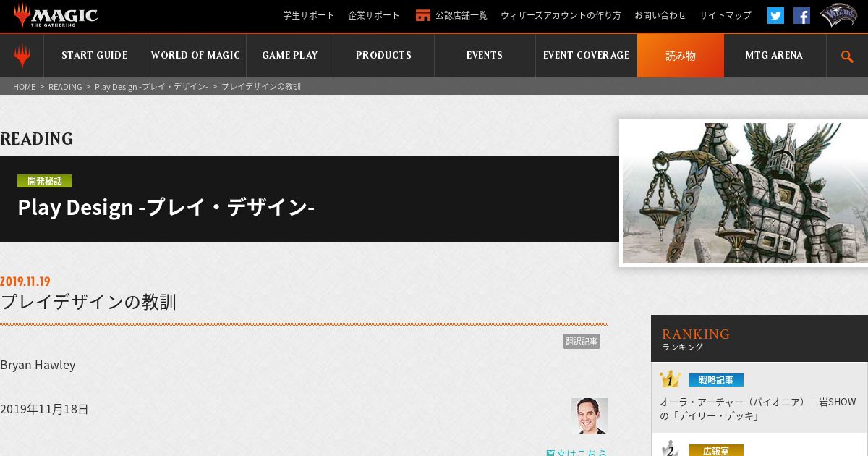Open ウィザーズアカウントの作り方 link

pyautogui.click(x=561, y=15)
